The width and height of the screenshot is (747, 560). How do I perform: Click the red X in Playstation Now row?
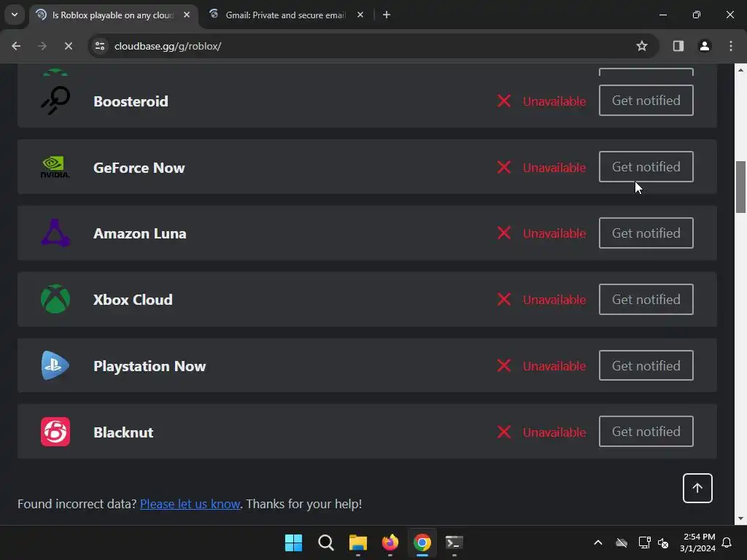(504, 365)
